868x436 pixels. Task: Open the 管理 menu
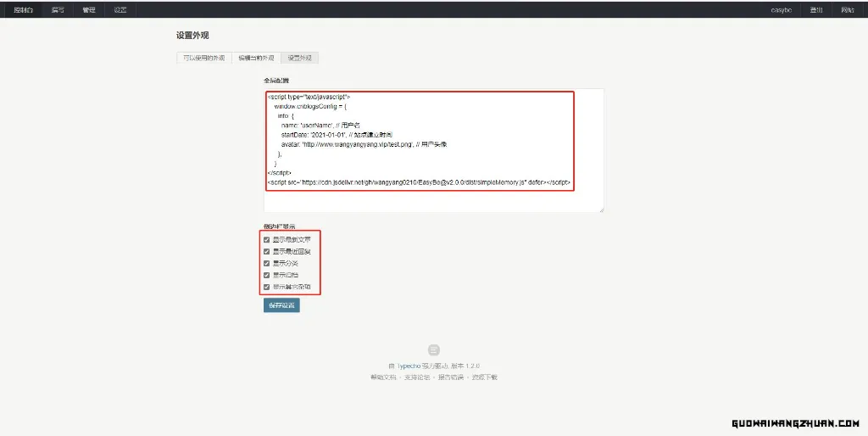pos(88,10)
